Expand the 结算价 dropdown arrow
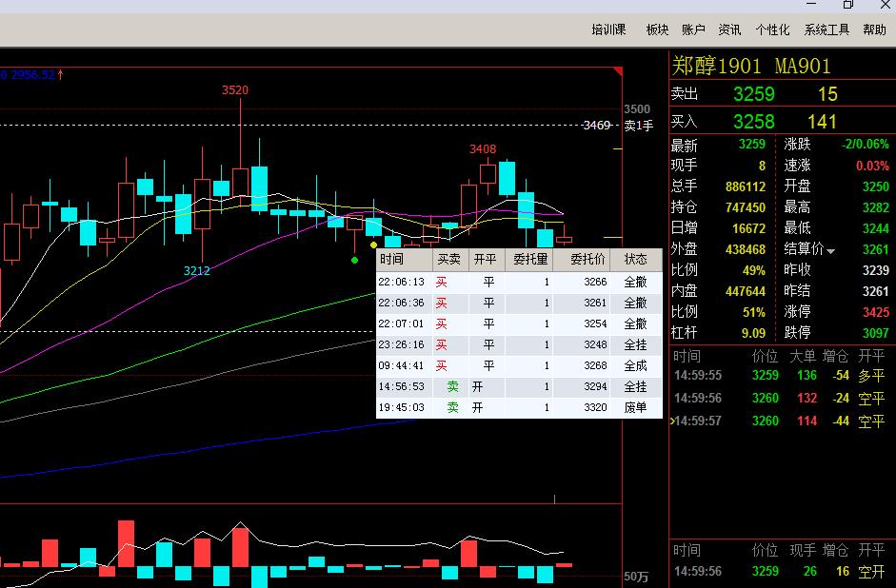 point(830,251)
